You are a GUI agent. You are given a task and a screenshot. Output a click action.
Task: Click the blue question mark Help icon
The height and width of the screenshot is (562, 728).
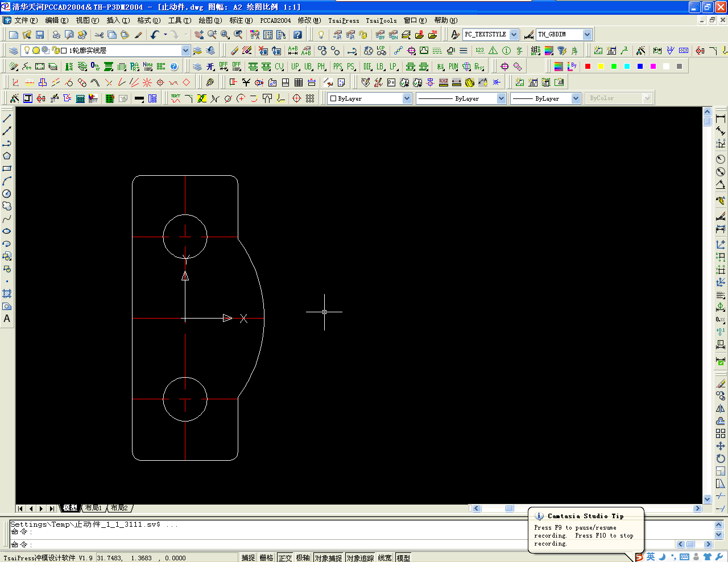pos(297,35)
